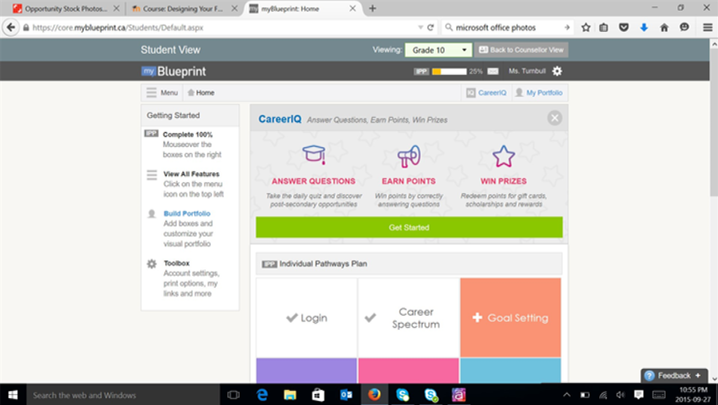Open Microsoft Edge from taskbar
Viewport: 718px width, 405px height.
(x=262, y=394)
